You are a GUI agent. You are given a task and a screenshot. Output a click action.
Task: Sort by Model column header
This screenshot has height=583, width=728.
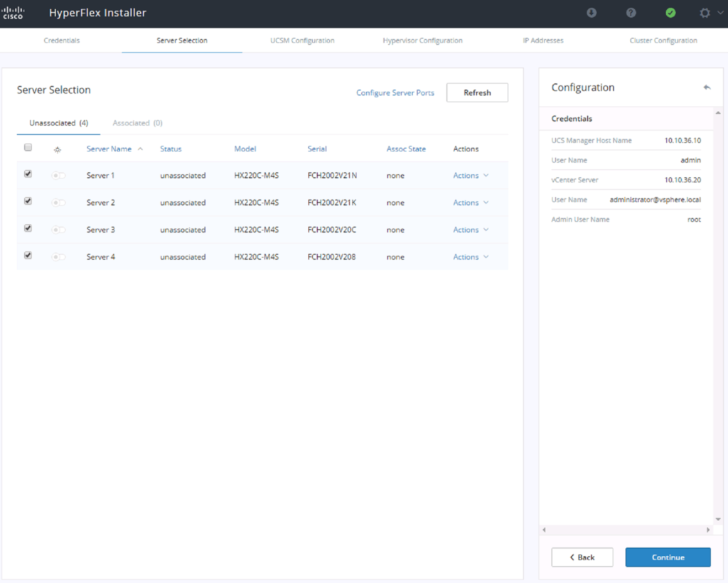245,149
